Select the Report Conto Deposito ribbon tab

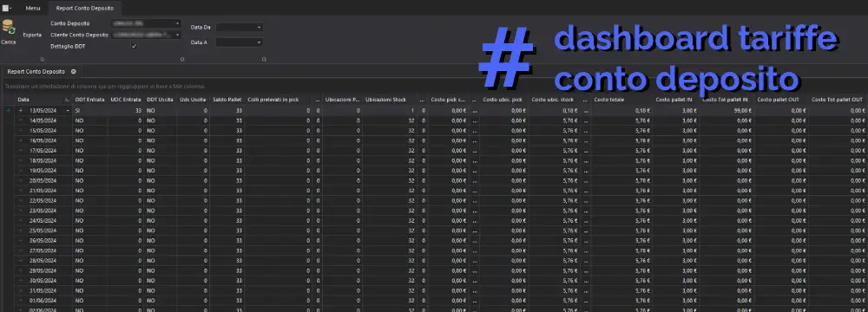coord(85,9)
